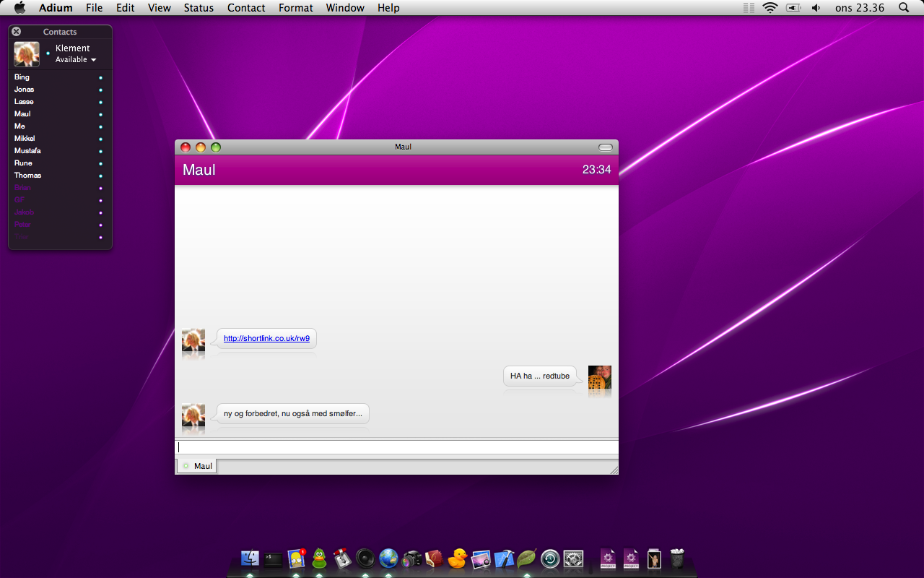924x578 pixels.
Task: Open the green Adium duck icon in the dock
Action: point(319,558)
